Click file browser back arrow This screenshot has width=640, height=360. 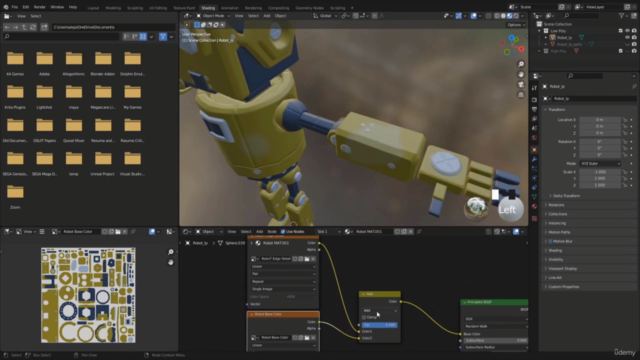click(x=7, y=27)
